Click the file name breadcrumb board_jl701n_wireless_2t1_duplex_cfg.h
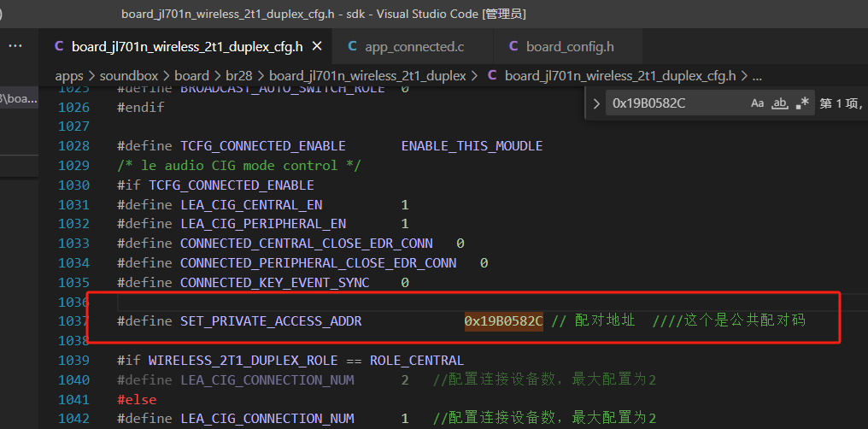This screenshot has height=429, width=868. pyautogui.click(x=620, y=76)
